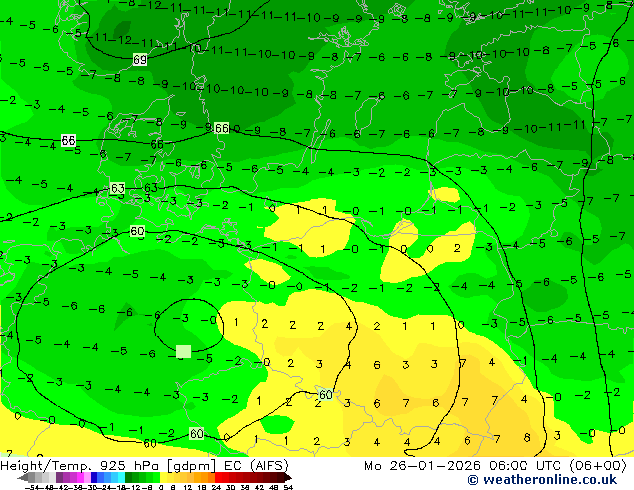Pick the bright red legend swatch above 24

(x=218, y=477)
